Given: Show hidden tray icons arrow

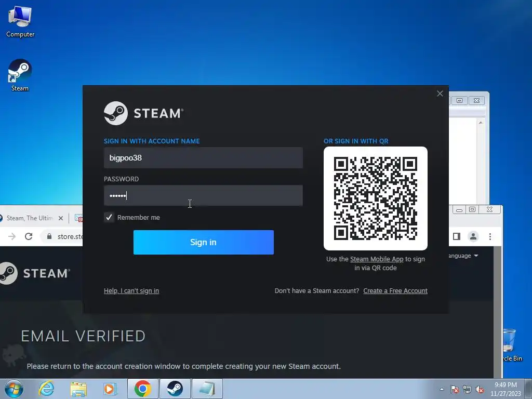Looking at the screenshot, I should pos(442,389).
